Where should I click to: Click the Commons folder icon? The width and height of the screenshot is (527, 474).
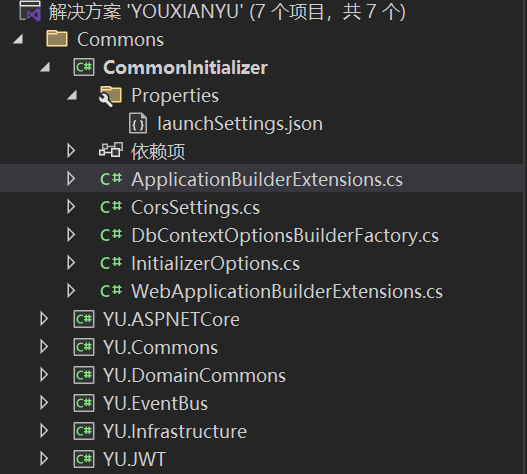[x=57, y=39]
